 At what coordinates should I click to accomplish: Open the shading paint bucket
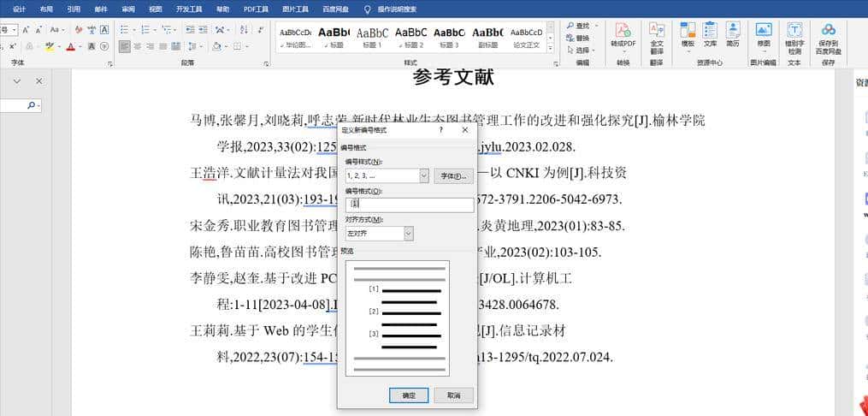(x=217, y=46)
